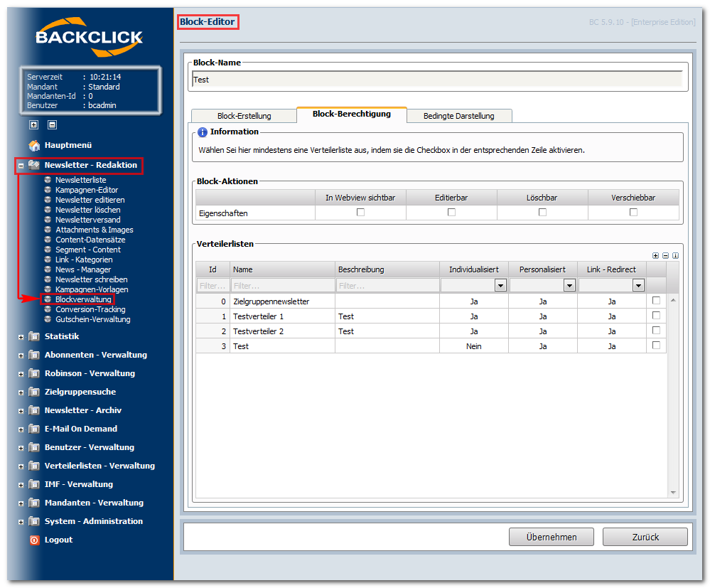Click the Information blue info icon
710x588 pixels.
pyautogui.click(x=203, y=132)
